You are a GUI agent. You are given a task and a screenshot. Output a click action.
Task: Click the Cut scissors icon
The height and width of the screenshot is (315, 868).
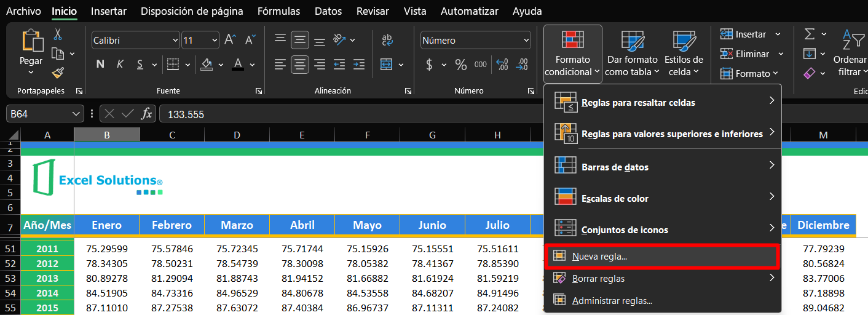58,34
